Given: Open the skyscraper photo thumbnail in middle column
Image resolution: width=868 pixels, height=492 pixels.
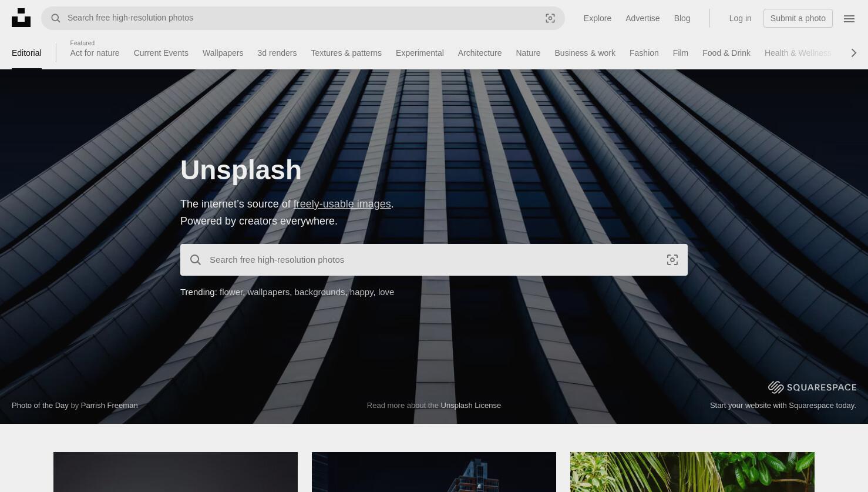Looking at the screenshot, I should [434, 472].
